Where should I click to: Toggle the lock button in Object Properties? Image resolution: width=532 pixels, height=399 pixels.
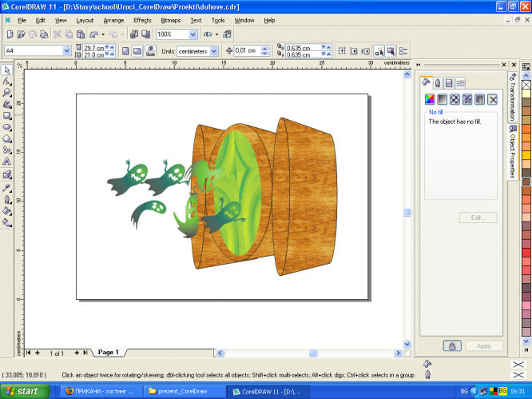[452, 346]
